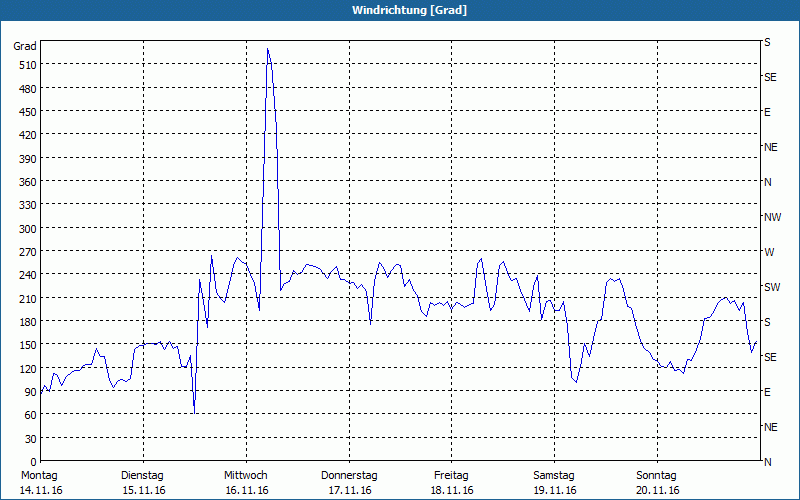Click the 390 value on the degree axis
Viewport: 800px width, 500px height.
pyautogui.click(x=28, y=159)
